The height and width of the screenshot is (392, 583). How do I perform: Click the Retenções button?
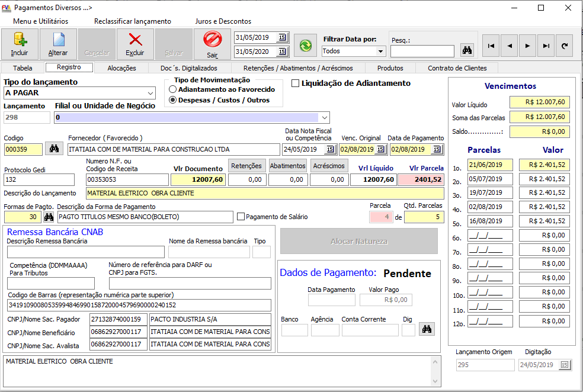pyautogui.click(x=246, y=166)
